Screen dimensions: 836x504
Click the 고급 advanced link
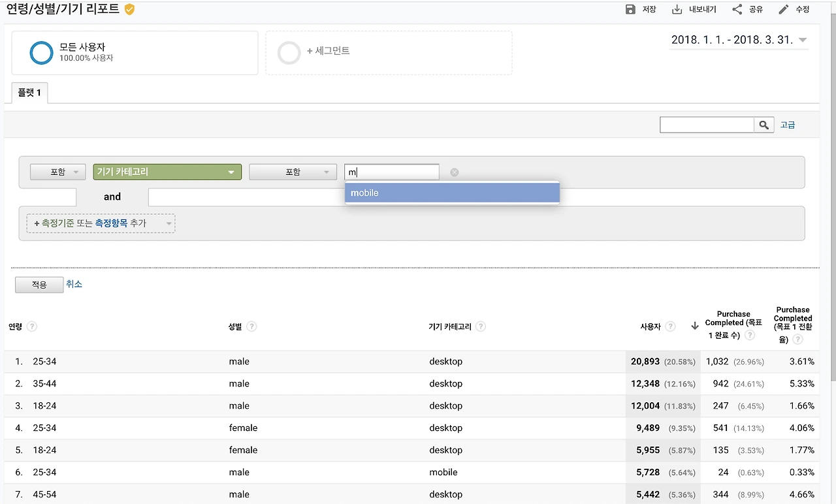[x=788, y=125]
